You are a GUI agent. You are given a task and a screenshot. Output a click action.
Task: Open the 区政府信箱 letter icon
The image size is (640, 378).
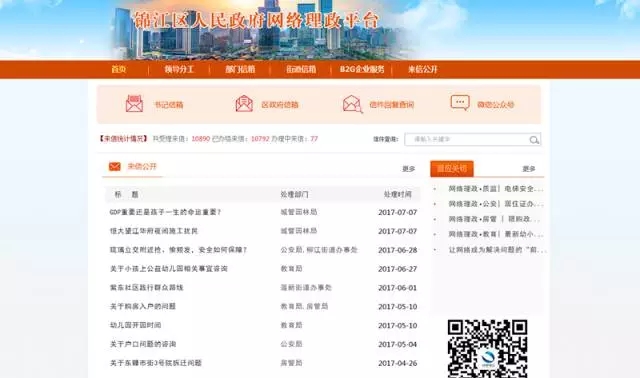pos(244,103)
